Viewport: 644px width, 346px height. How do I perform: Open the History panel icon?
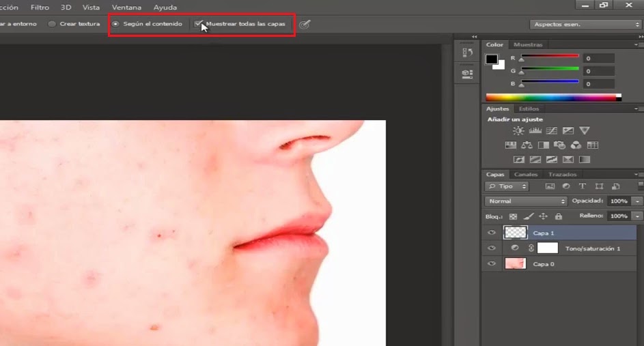(467, 53)
